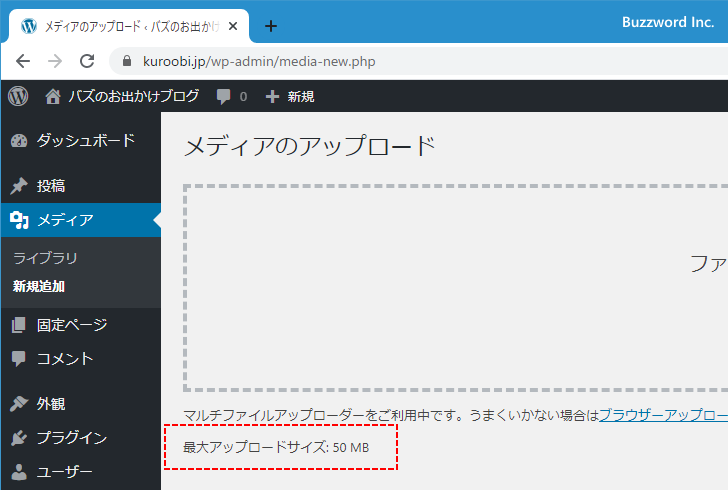The height and width of the screenshot is (490, 728).
Task: Click the pages icon for 固定ページ
Action: coord(19,325)
